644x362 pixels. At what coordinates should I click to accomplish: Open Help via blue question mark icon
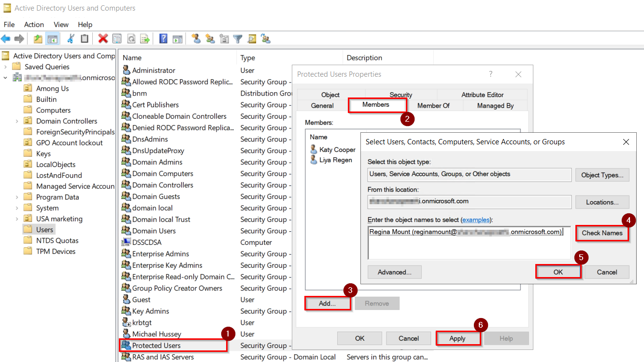click(x=163, y=39)
